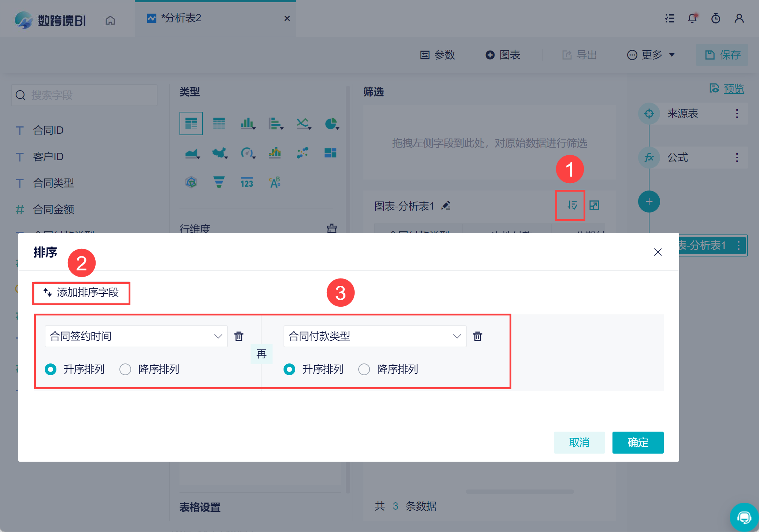Delete the 合同付款类型 sort field
Viewport: 759px width, 532px height.
(477, 336)
